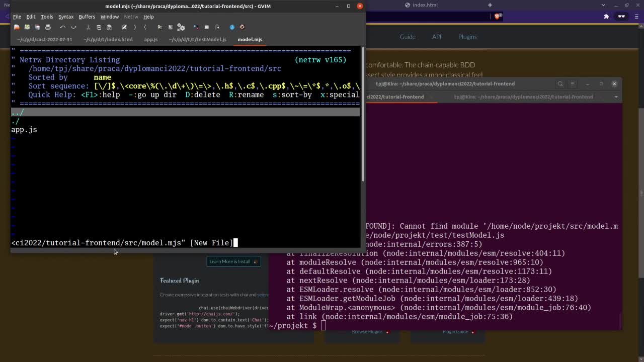Screen dimensions: 644x362
Task: Click the Save session toolbar icon
Action: click(170, 27)
